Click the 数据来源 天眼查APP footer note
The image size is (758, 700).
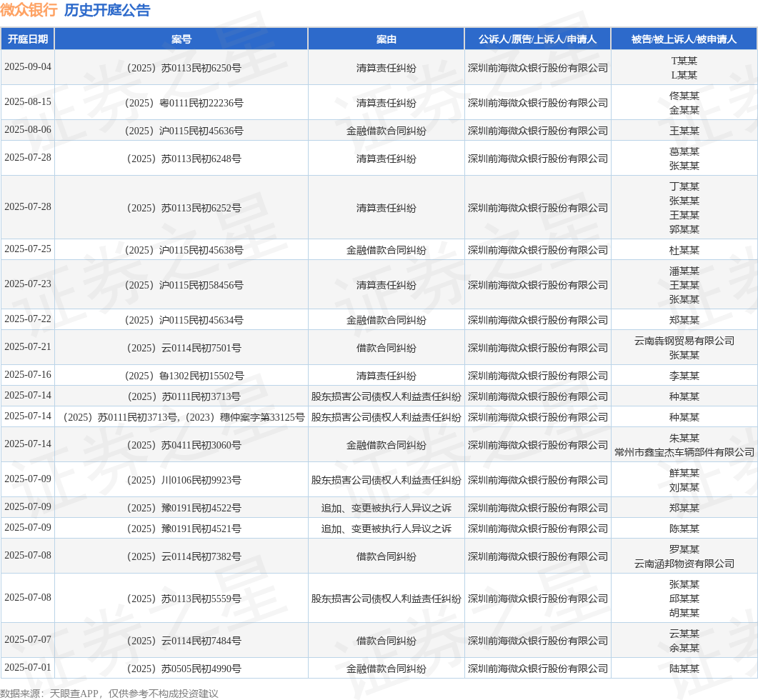(109, 693)
